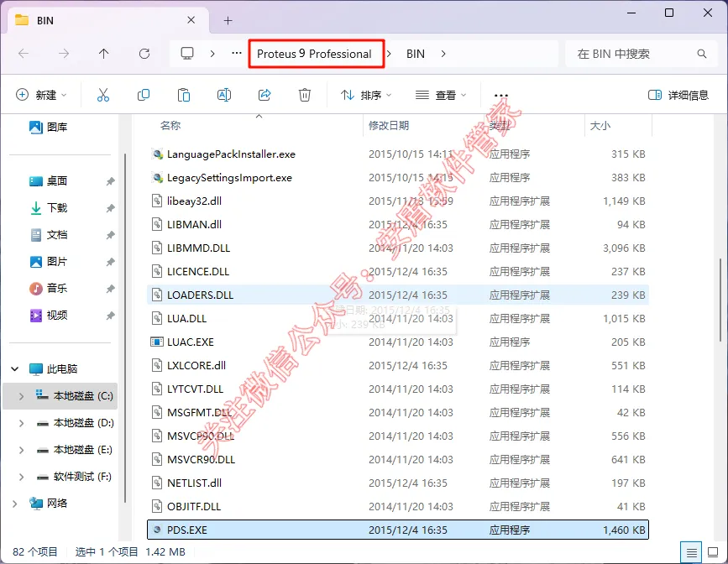This screenshot has width=728, height=564.
Task: Click chevron after Proteus 9 Professional
Action: (x=389, y=54)
